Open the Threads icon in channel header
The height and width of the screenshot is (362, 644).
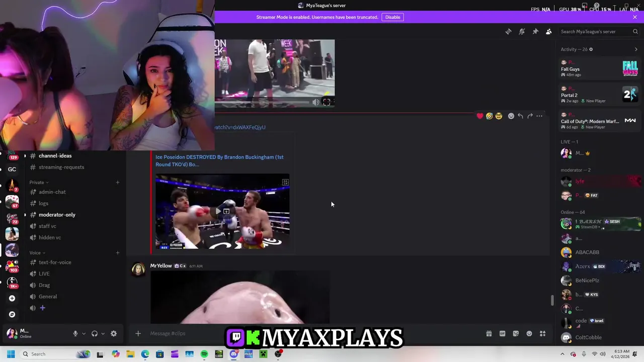pos(508,31)
